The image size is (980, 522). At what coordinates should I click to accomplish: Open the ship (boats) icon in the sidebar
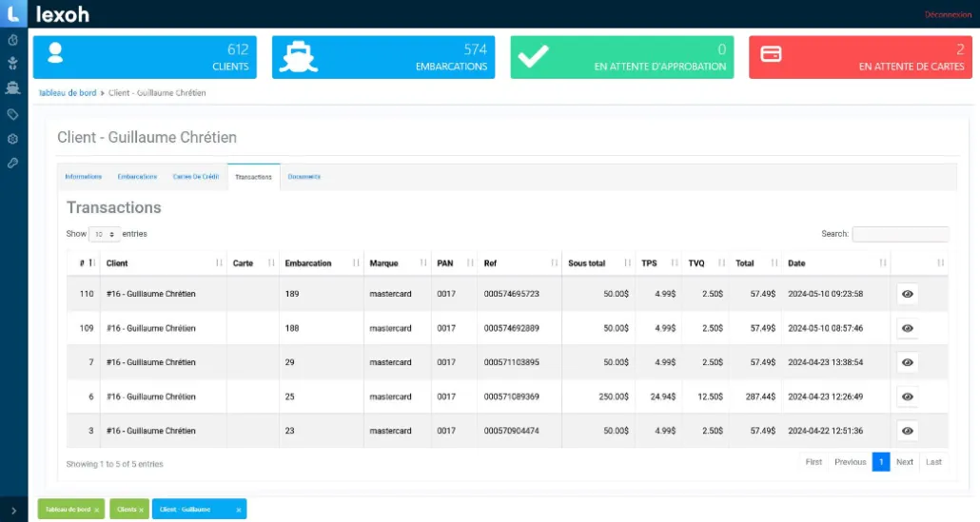coord(13,88)
